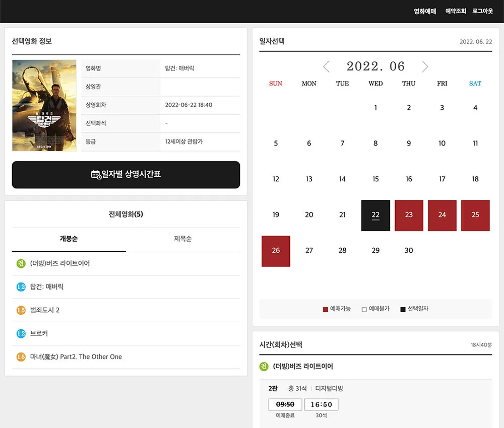Click the blue 12 rating badge beside 브로커

click(x=21, y=333)
